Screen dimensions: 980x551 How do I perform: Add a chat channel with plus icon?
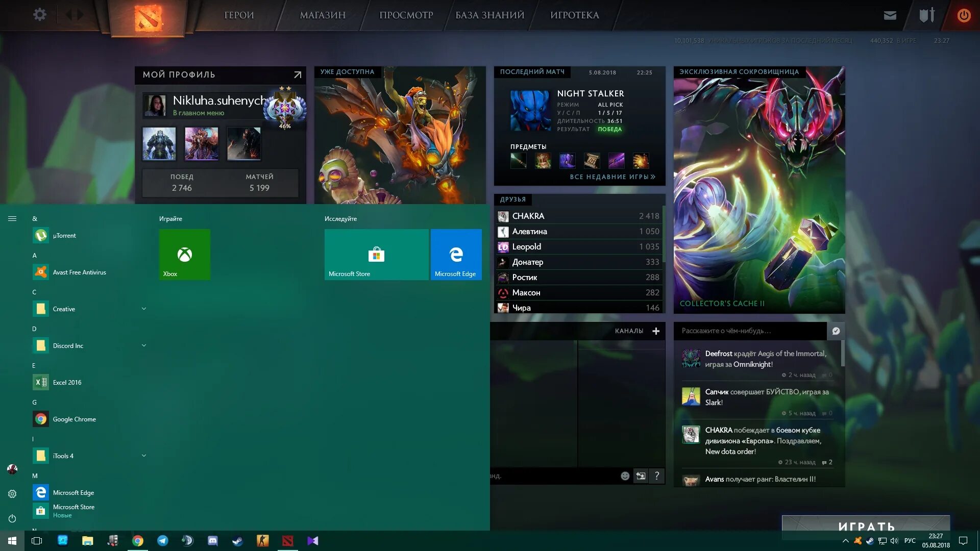[656, 331]
